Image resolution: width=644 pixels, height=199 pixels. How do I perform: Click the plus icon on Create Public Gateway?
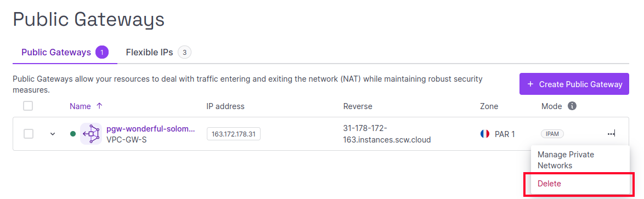pos(530,84)
